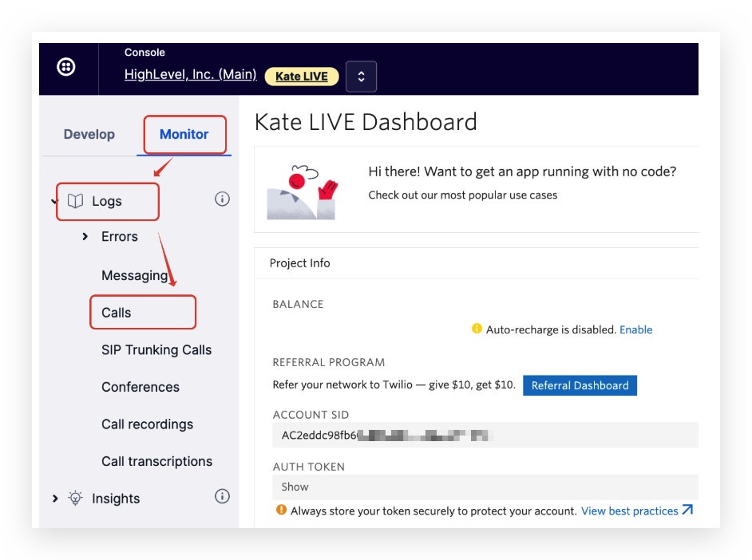Collapse the Logs section

click(54, 202)
